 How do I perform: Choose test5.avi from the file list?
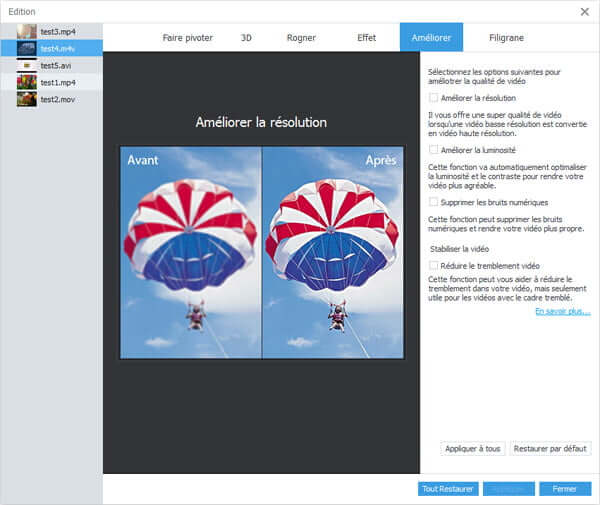26,65
